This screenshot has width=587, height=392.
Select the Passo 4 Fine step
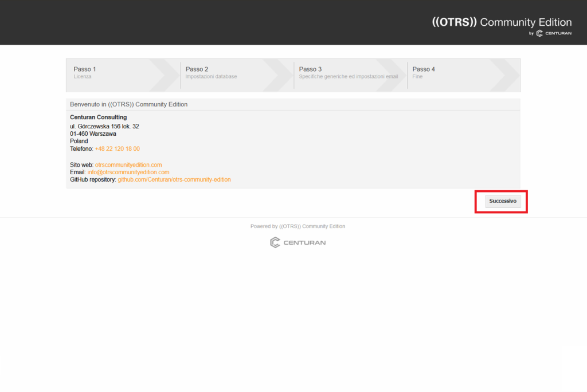pos(463,75)
